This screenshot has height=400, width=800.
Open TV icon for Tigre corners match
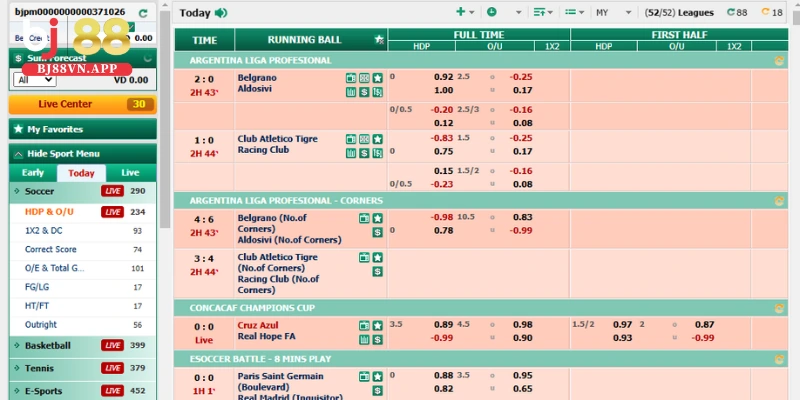364,258
